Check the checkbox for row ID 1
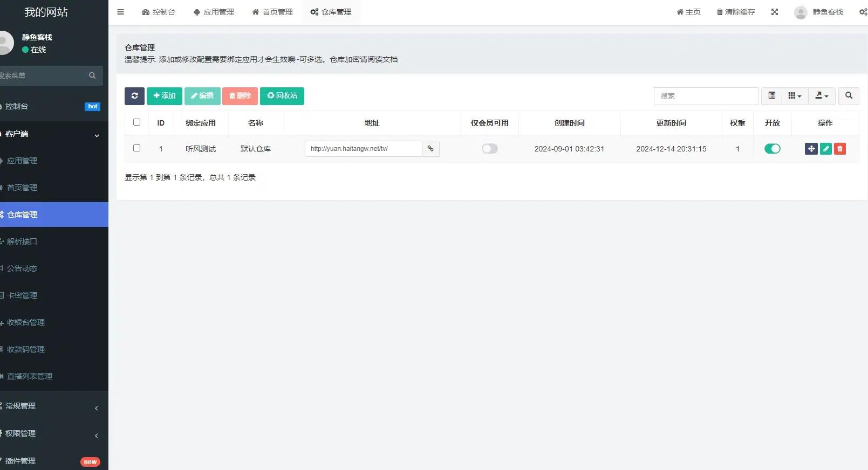Screen dimensions: 868x470 pyautogui.click(x=136, y=148)
